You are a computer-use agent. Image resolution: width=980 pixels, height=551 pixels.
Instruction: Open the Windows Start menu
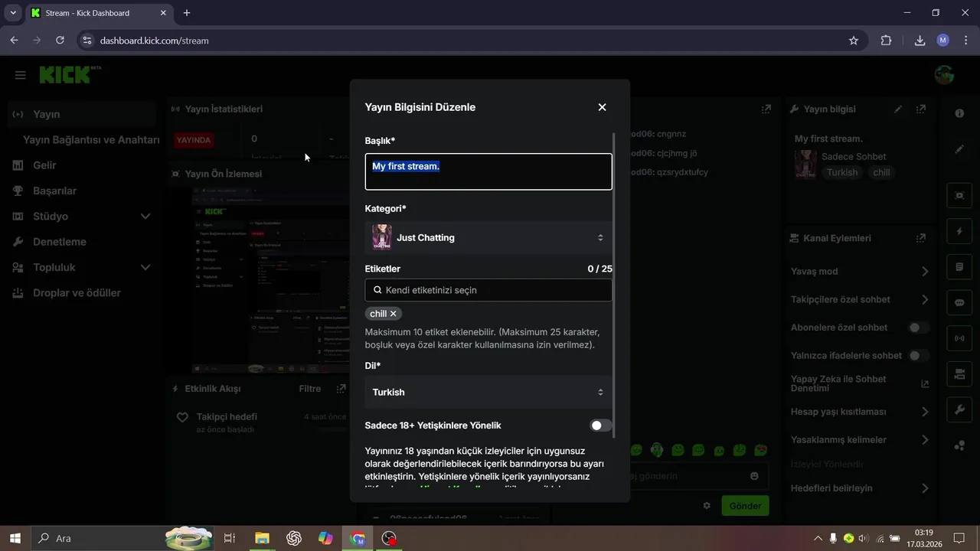[15, 538]
